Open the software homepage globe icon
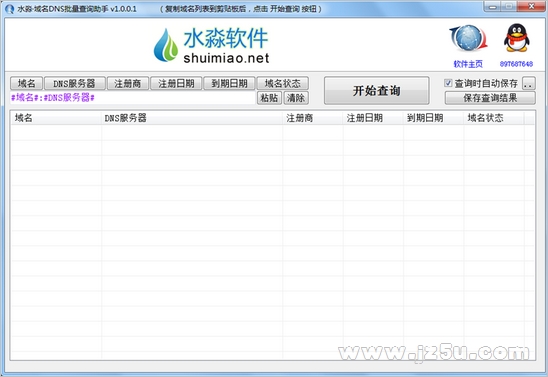The image size is (548, 377). pyautogui.click(x=468, y=38)
